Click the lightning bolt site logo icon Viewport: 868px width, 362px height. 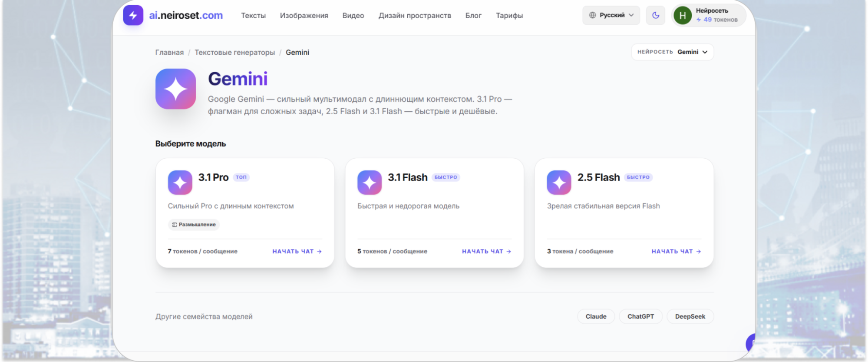[x=133, y=15]
